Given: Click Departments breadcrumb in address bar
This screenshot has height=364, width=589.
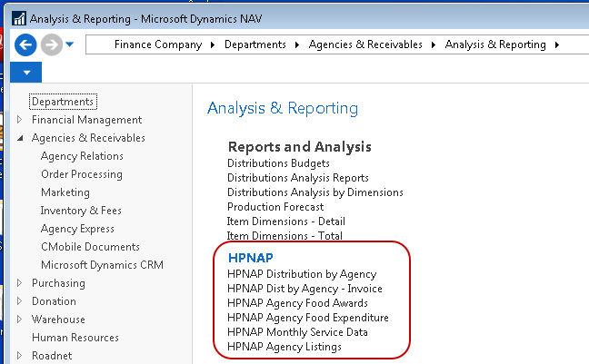Looking at the screenshot, I should coord(255,44).
